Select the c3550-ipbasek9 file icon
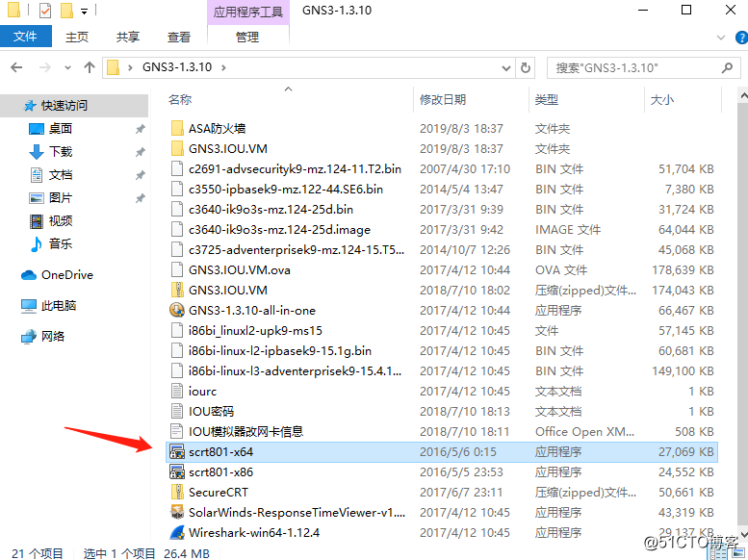This screenshot has height=560, width=748. 177,189
